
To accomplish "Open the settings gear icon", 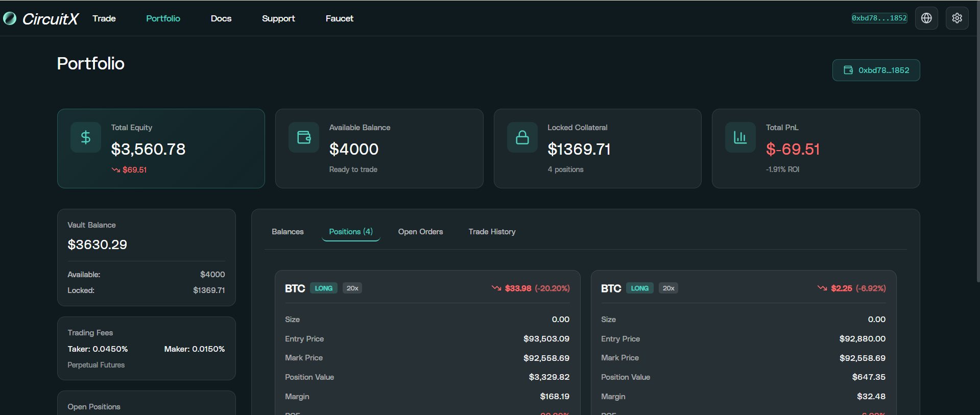I will click(x=957, y=18).
